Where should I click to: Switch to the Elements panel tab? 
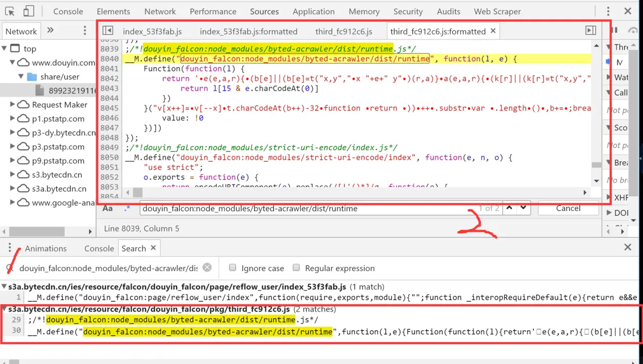(114, 11)
